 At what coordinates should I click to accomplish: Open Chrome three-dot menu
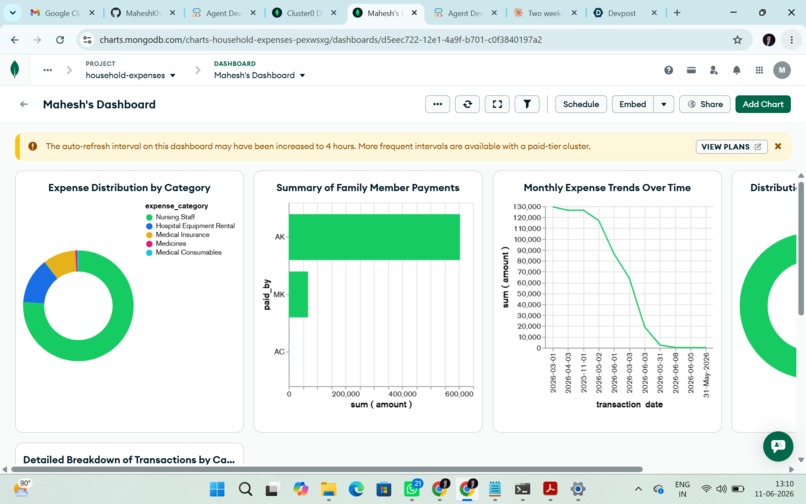(791, 40)
